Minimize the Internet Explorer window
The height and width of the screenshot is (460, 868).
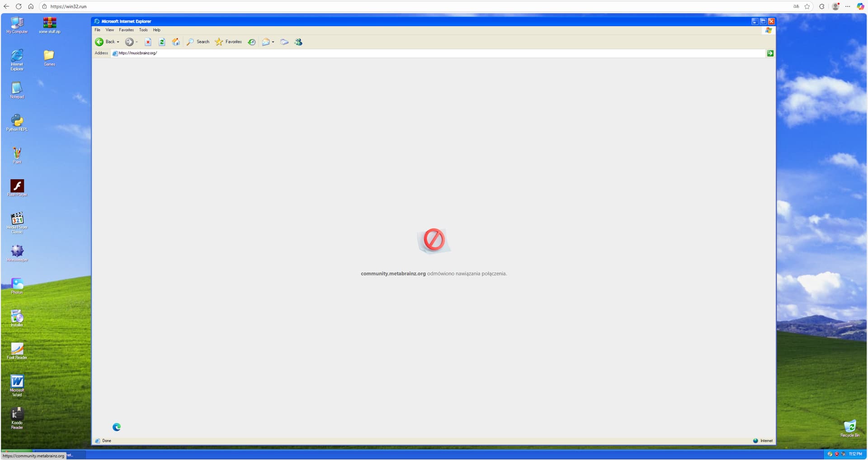click(755, 21)
